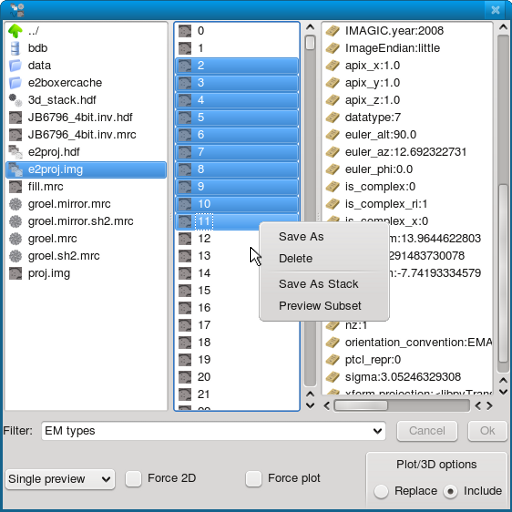Open the Single preview dropdown
Screen dimensions: 512x512
(x=60, y=479)
